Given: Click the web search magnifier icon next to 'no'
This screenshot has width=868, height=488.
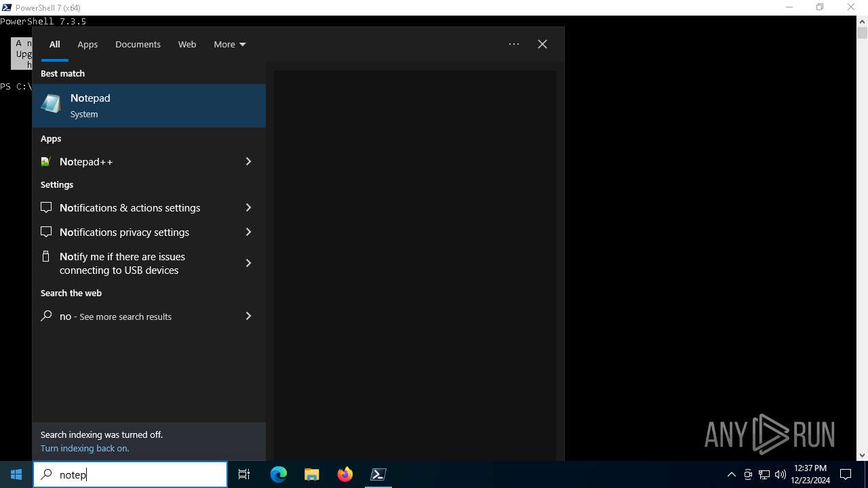Looking at the screenshot, I should tap(46, 316).
